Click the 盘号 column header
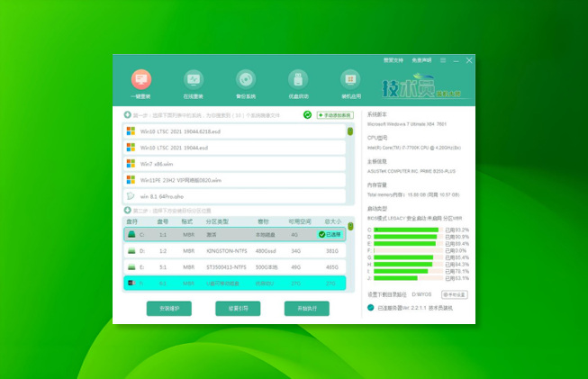 (162, 221)
